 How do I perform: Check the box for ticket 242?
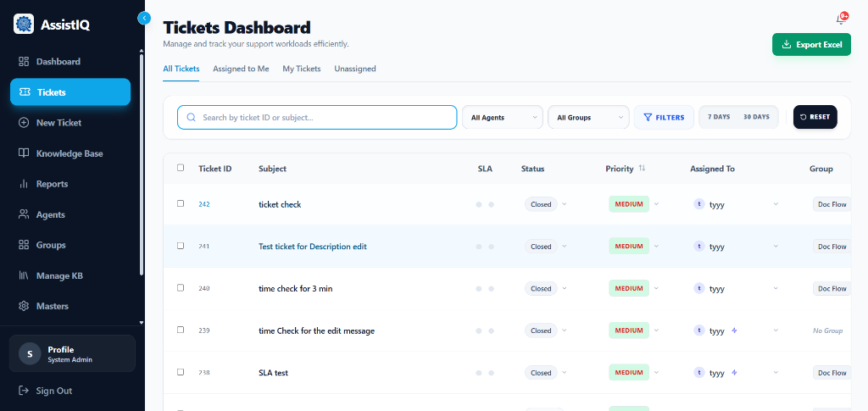[181, 203]
